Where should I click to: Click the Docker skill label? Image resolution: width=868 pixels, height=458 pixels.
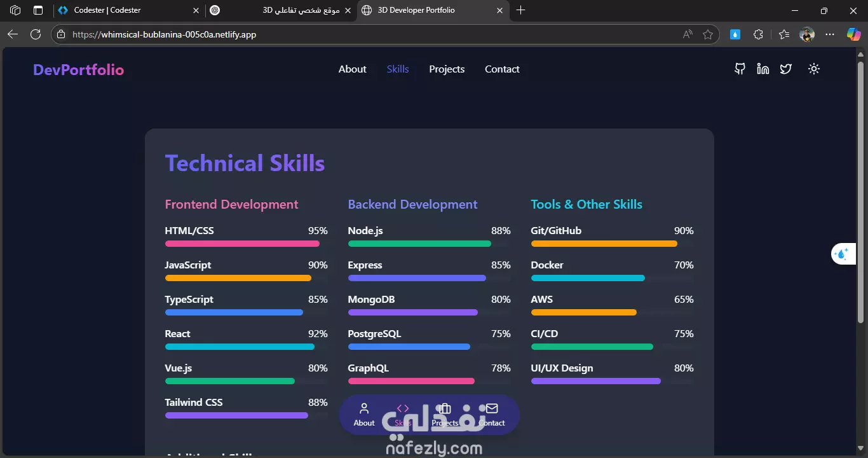click(547, 265)
